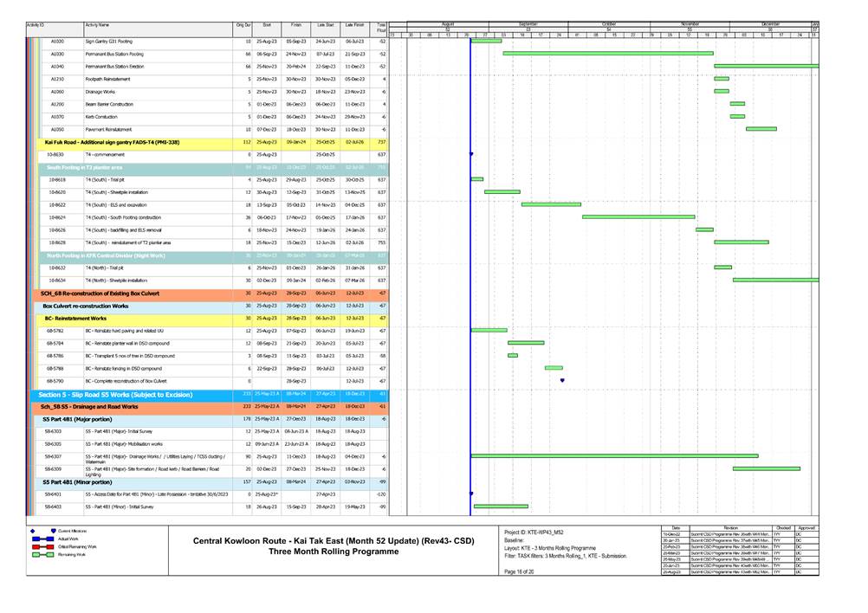This screenshot has width=868, height=613.
Task: Click the Current Milestone legend diamond icon
Action: coord(33,530)
